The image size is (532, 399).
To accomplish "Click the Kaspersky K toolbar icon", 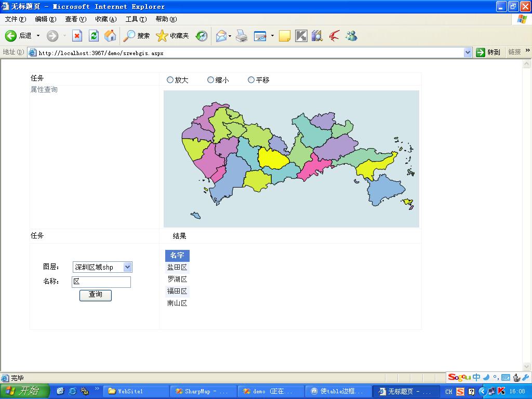I will pyautogui.click(x=301, y=35).
